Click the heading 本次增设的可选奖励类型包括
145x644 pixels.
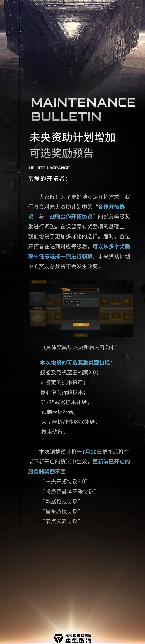pos(75,362)
